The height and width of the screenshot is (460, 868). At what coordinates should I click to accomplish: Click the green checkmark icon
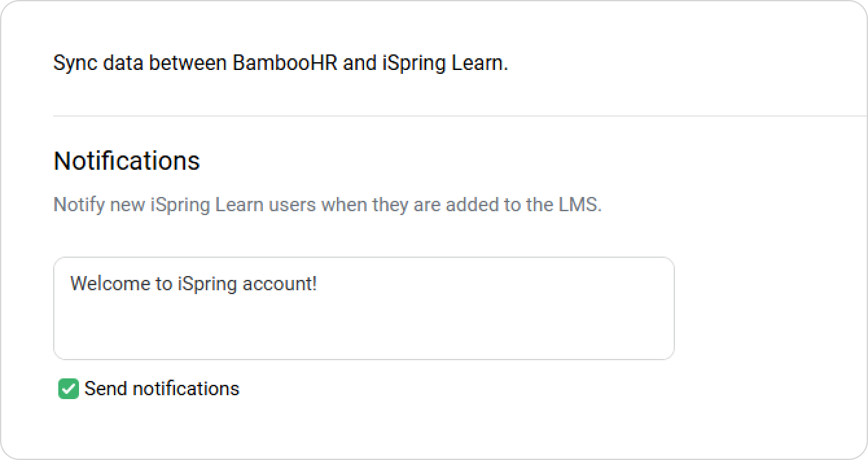click(x=68, y=389)
